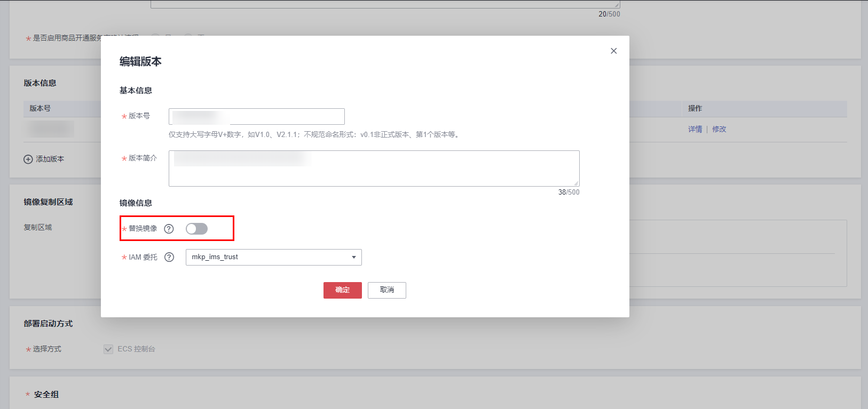Tick the ECS 控制台 checkbox
Viewport: 868px width, 409px height.
(108, 349)
